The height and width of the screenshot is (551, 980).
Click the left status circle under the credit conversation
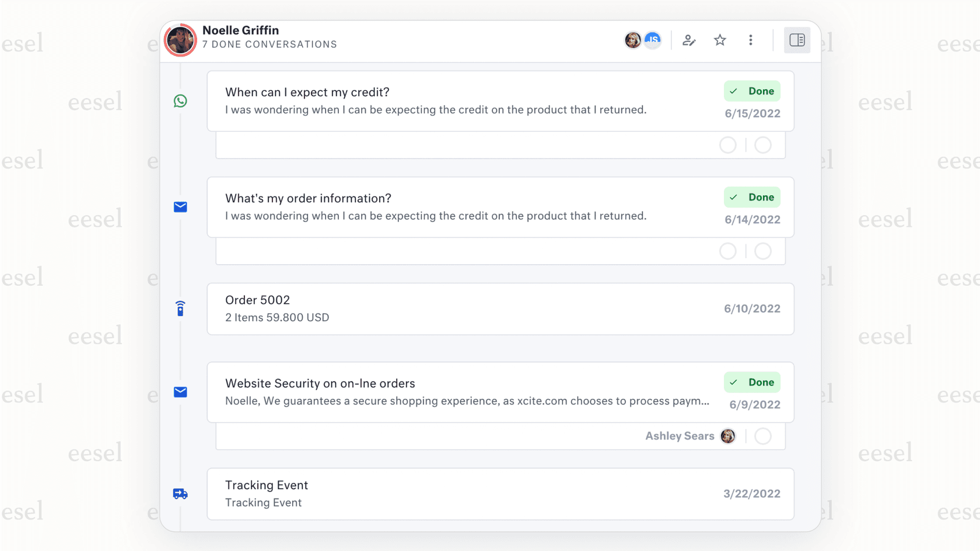(x=728, y=145)
